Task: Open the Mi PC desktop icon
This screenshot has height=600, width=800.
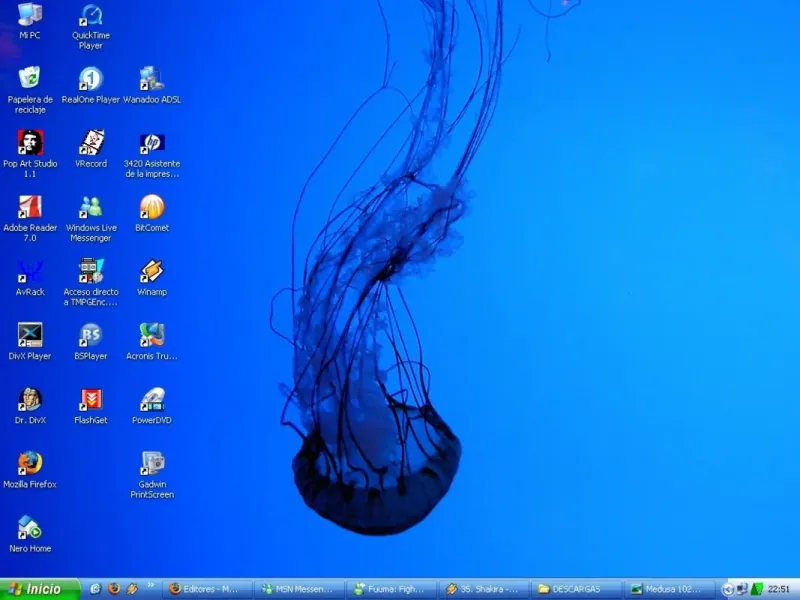Action: pyautogui.click(x=30, y=15)
